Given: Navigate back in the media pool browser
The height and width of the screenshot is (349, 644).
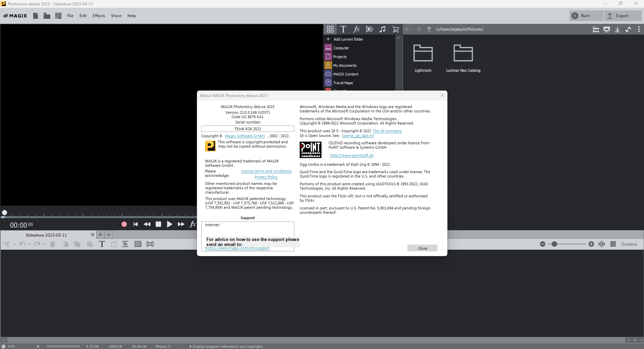Looking at the screenshot, I should pyautogui.click(x=408, y=29).
